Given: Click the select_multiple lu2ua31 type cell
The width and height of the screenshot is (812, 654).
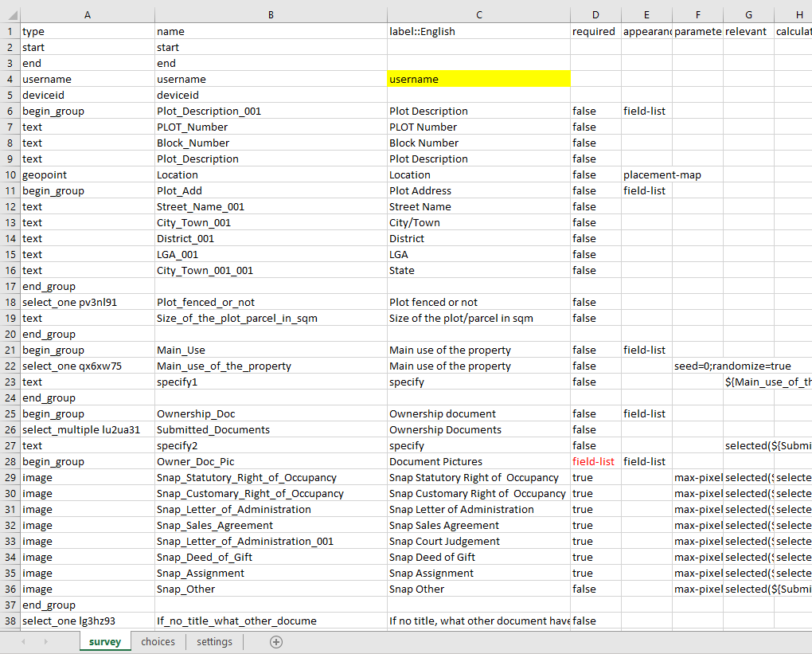Looking at the screenshot, I should tap(80, 429).
